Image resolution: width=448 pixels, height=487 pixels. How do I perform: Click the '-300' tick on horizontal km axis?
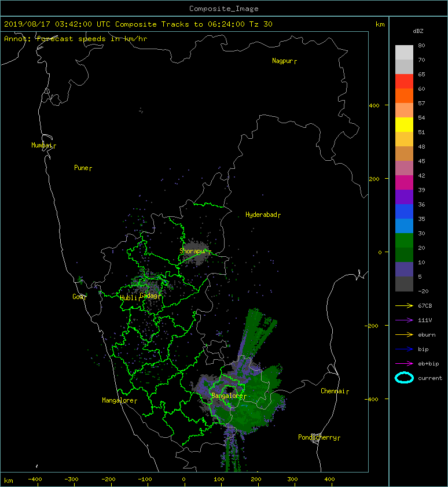(71, 479)
